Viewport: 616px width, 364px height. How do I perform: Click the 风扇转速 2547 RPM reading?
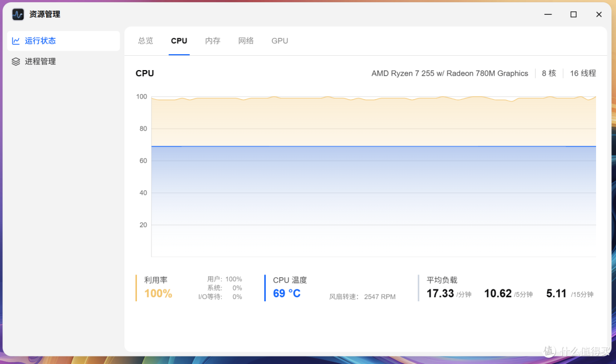coord(362,297)
